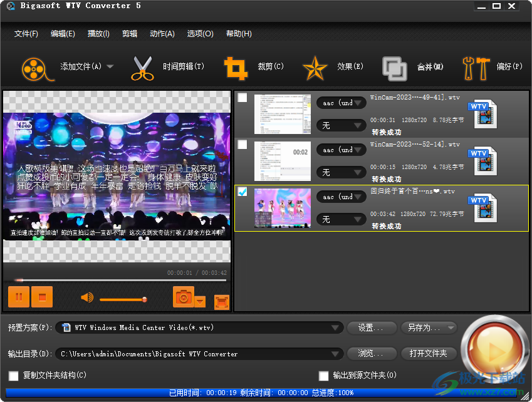
Task: Enable output to source folder
Action: click(323, 376)
